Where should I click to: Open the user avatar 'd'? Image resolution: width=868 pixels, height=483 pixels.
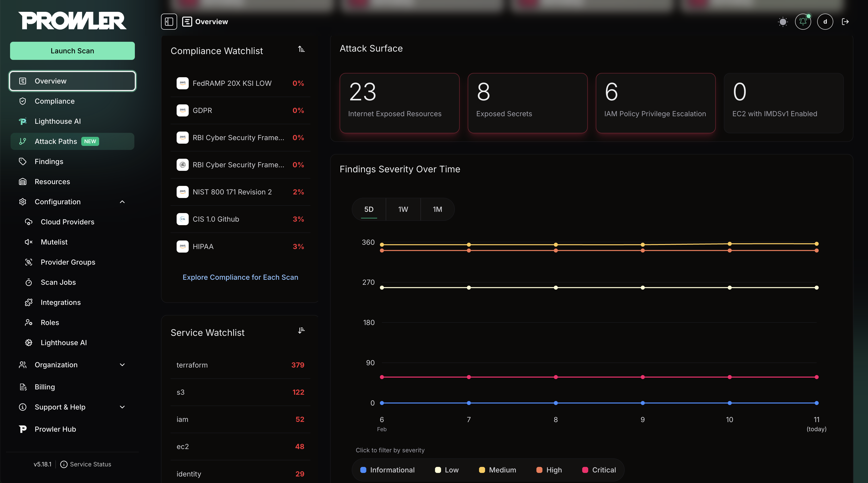pos(825,22)
